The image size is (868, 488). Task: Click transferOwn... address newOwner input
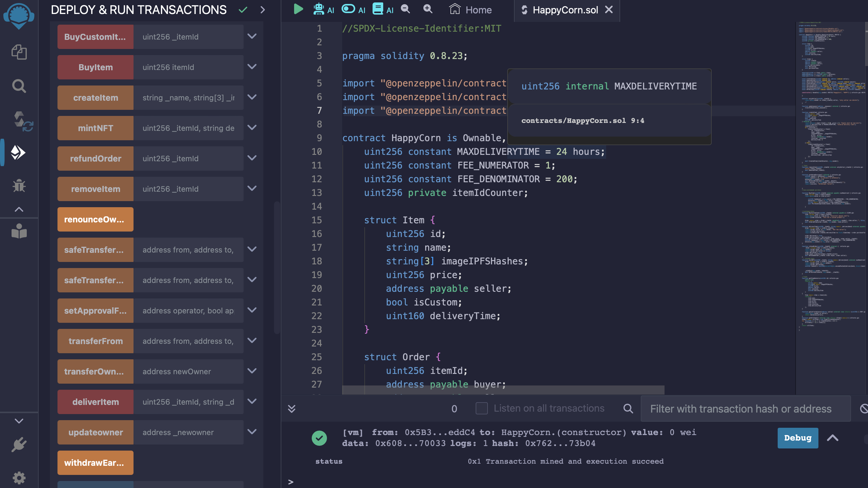pyautogui.click(x=188, y=371)
